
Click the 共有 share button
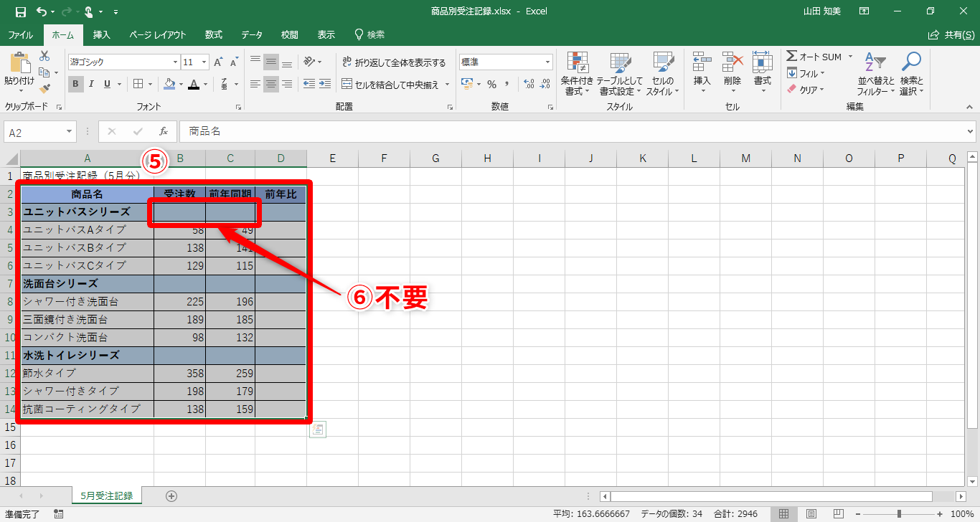point(951,34)
